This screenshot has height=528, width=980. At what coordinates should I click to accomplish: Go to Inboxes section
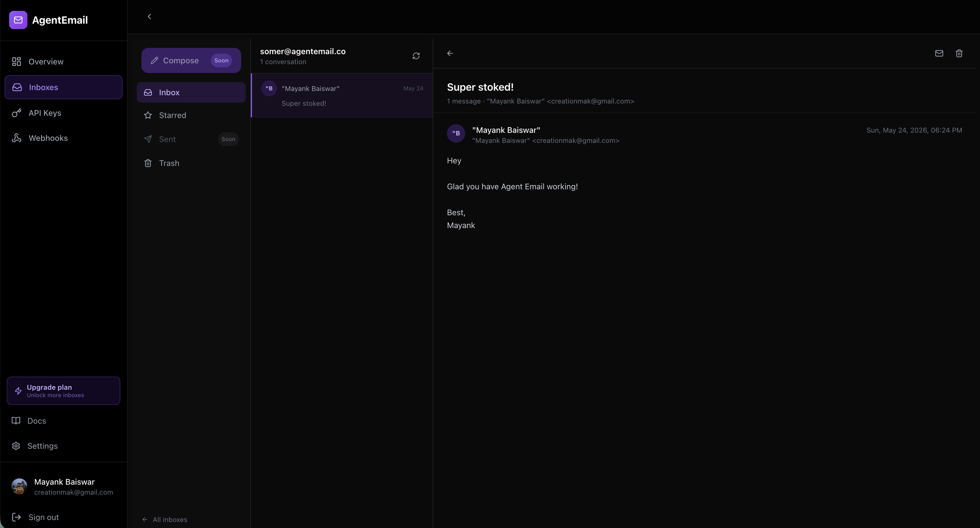point(63,87)
